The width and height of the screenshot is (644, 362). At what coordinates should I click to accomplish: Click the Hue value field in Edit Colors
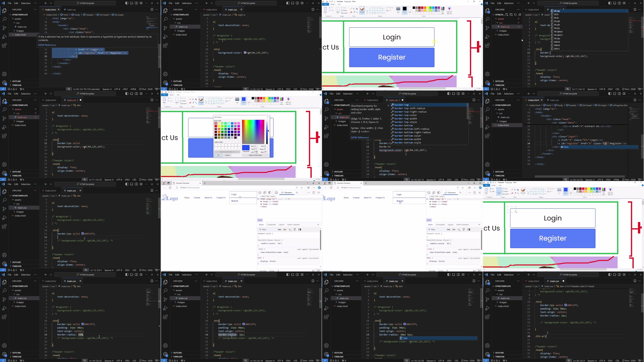click(x=256, y=146)
